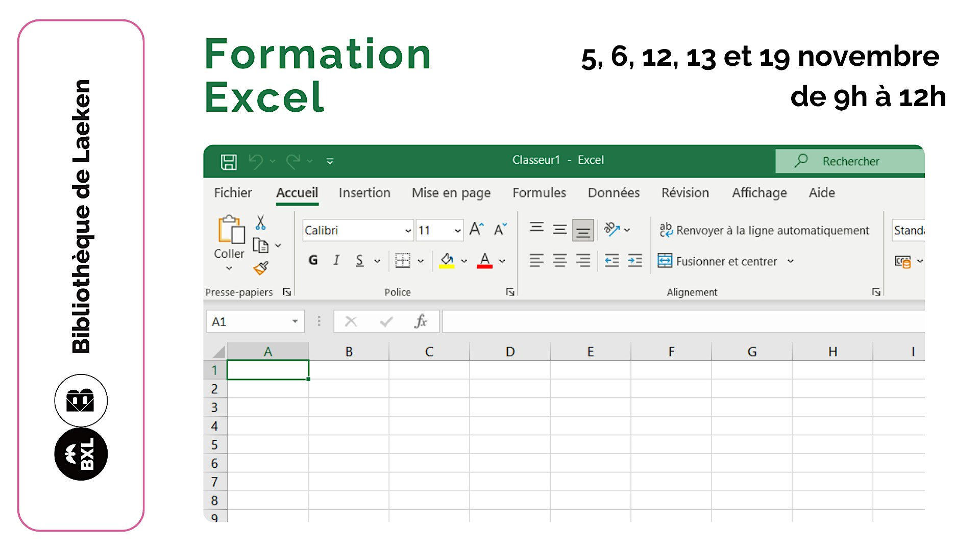This screenshot has width=980, height=551.
Task: Open Customize Quick Access Toolbar arrow
Action: coord(330,162)
